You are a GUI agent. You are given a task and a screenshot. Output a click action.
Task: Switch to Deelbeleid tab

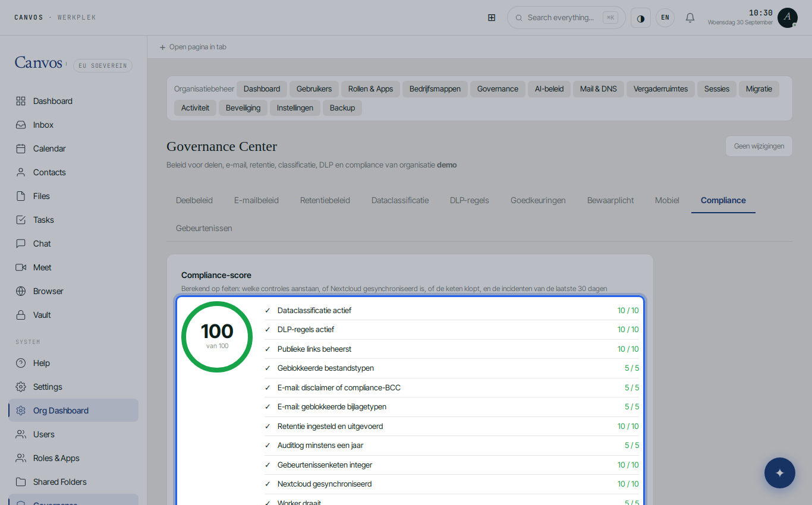(194, 200)
